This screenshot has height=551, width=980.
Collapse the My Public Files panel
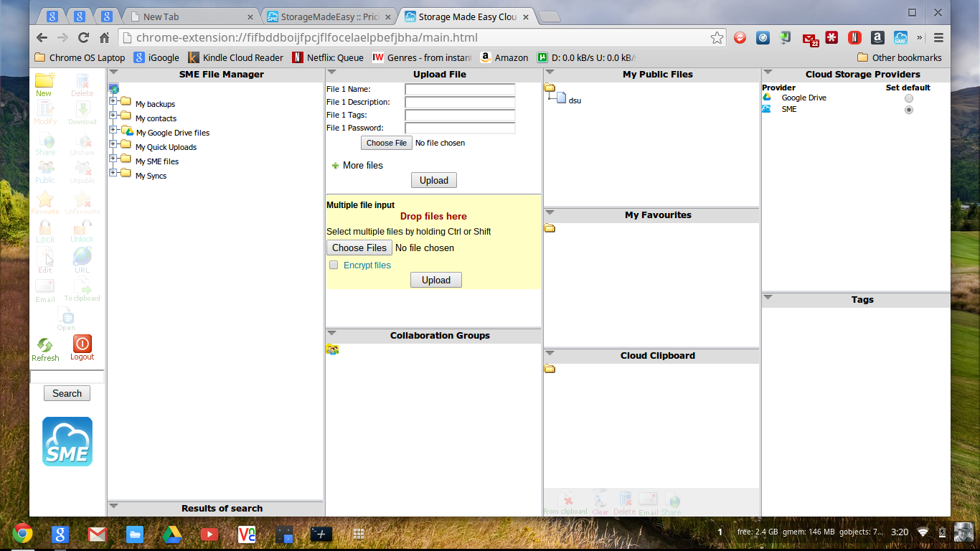tap(550, 72)
